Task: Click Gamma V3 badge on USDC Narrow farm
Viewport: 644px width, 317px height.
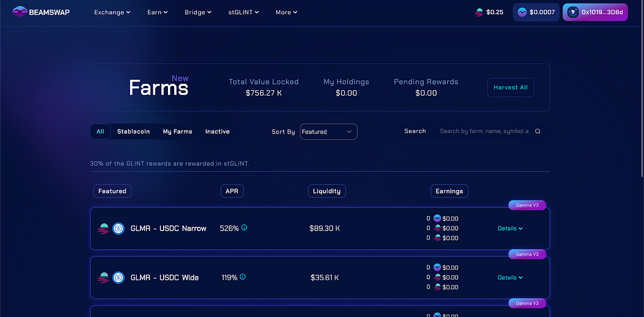Action: (x=527, y=205)
